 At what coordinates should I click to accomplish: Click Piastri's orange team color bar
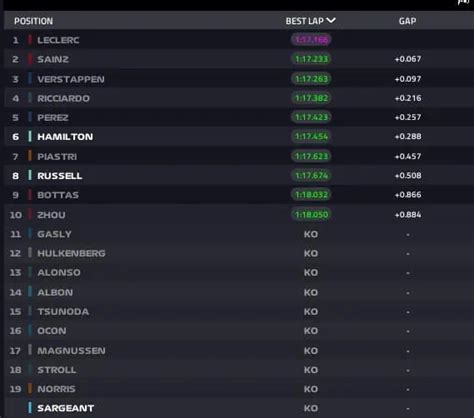(30, 156)
